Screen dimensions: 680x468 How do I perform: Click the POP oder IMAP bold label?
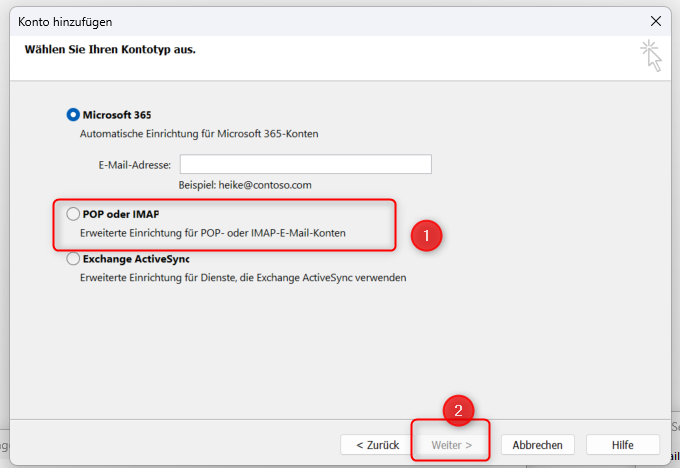tap(121, 214)
